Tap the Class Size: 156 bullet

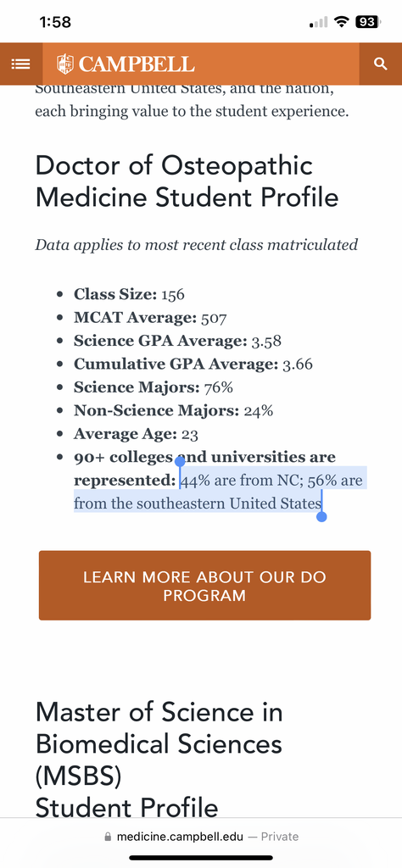[129, 294]
